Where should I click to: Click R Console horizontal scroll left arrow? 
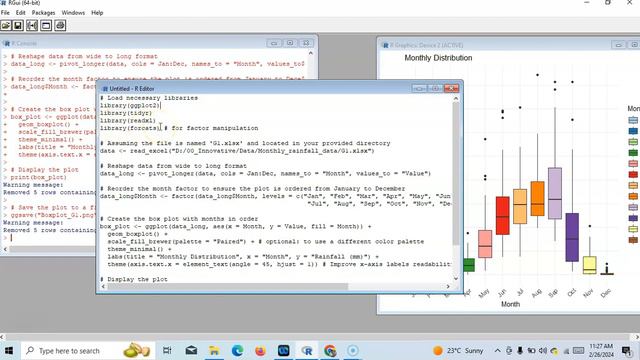(5, 249)
